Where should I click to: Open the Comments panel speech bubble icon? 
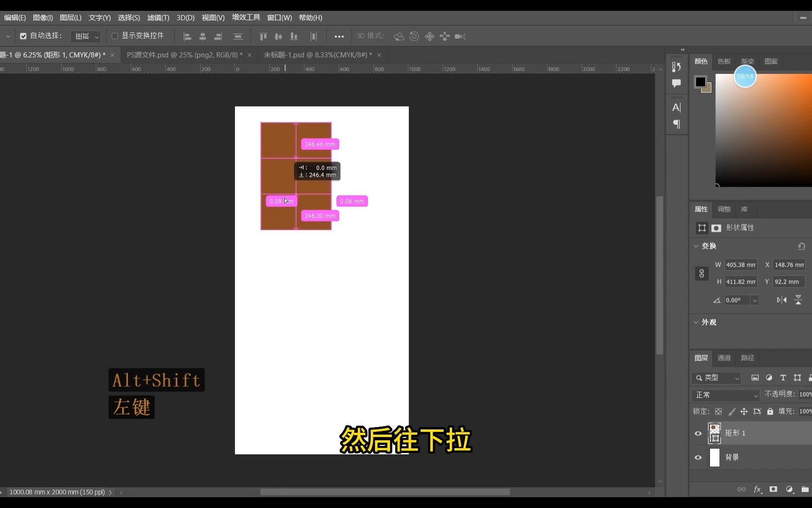pyautogui.click(x=676, y=83)
